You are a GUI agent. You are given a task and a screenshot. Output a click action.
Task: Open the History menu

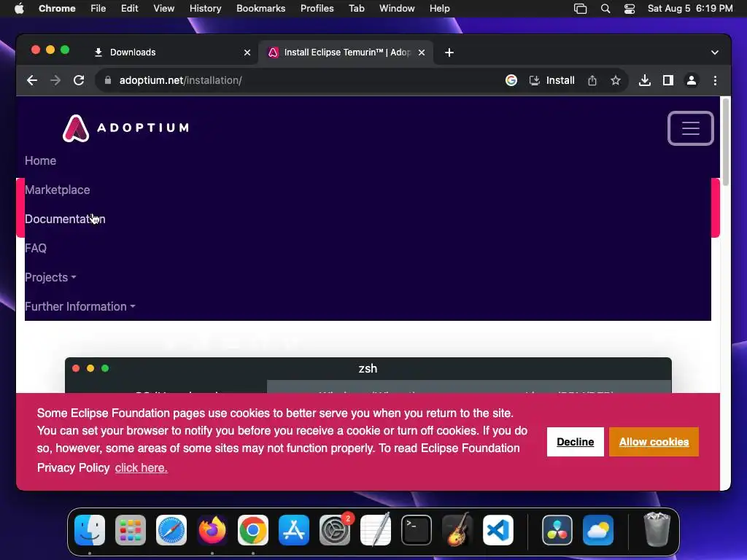(205, 9)
